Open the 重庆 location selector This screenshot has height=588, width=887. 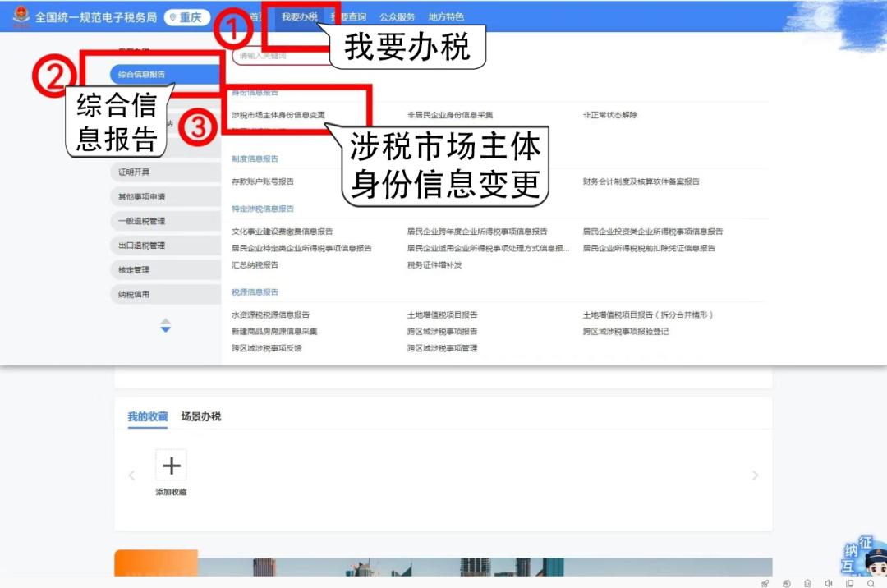point(186,17)
